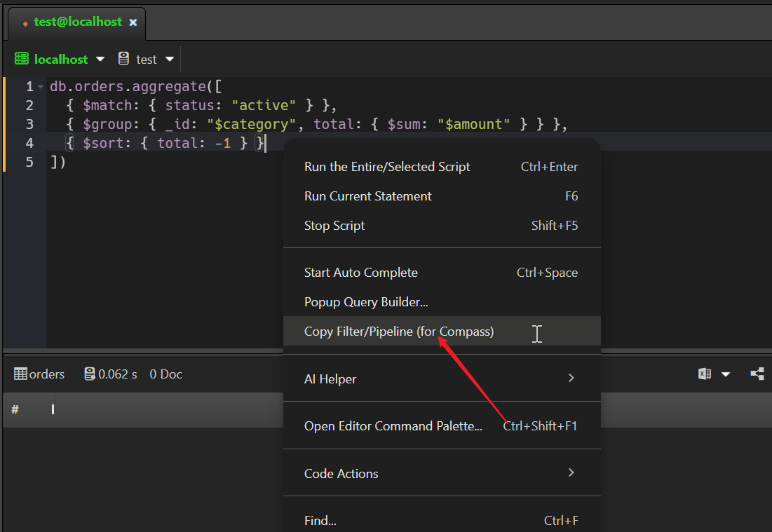Click the line 3 $group stage code
Image resolution: width=772 pixels, height=532 pixels.
[x=316, y=124]
